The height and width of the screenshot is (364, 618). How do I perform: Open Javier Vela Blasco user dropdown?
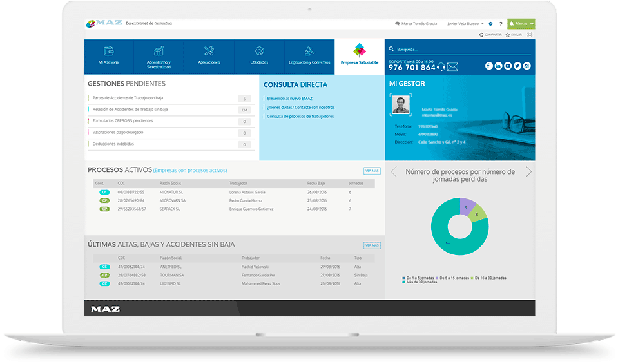coord(465,24)
